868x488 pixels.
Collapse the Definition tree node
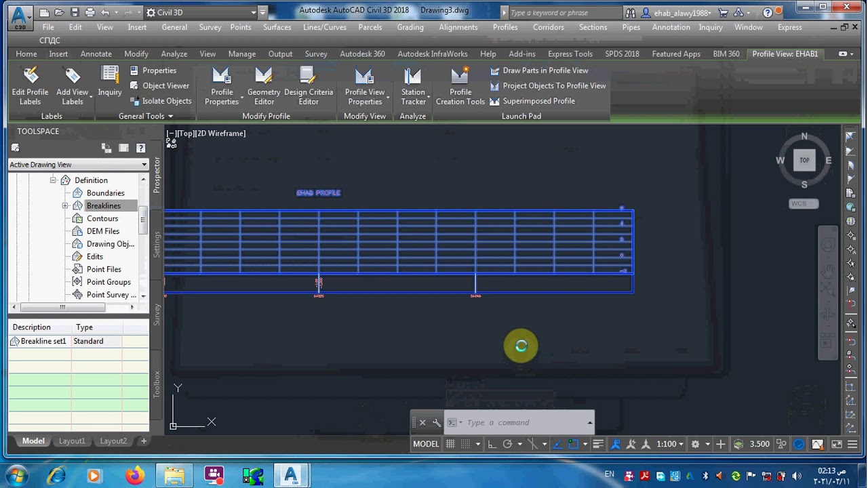tap(53, 180)
